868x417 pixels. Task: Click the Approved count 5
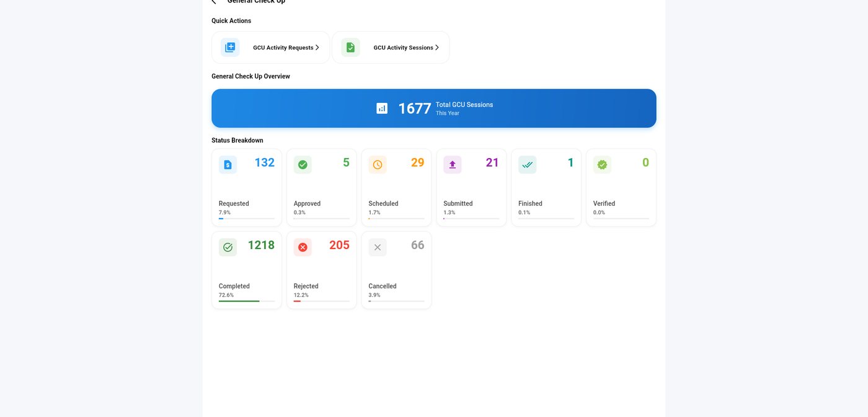pos(346,162)
